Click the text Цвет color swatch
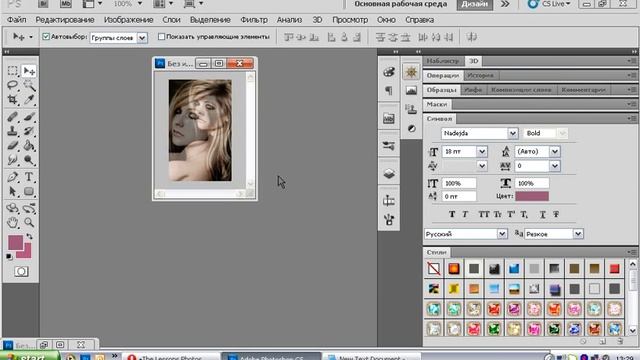Image resolution: width=640 pixels, height=360 pixels. tap(532, 196)
